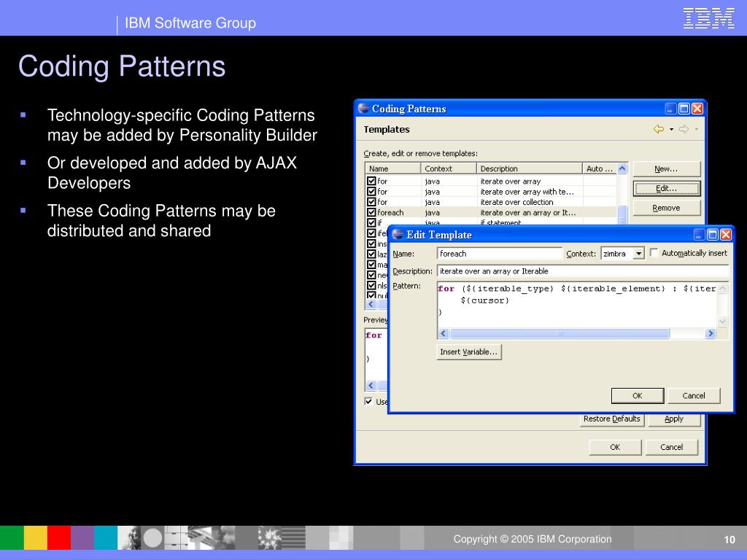Click the slide number 10
The height and width of the screenshot is (560, 747).
tap(729, 540)
